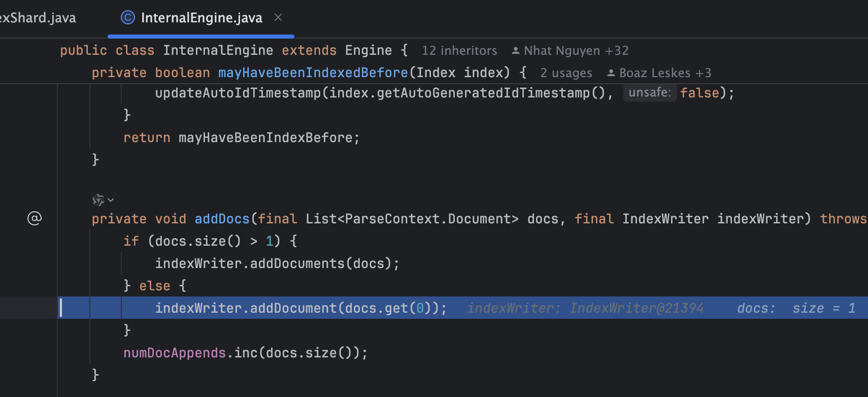Click the author icon before Nhat Nguyen
Screen dimensions: 868x397
point(516,51)
